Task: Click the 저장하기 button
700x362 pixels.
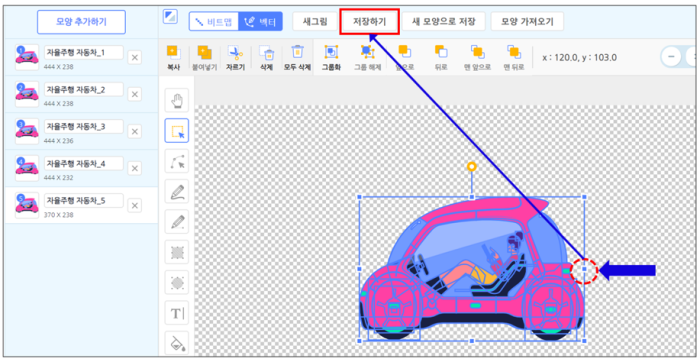Action: coord(369,21)
